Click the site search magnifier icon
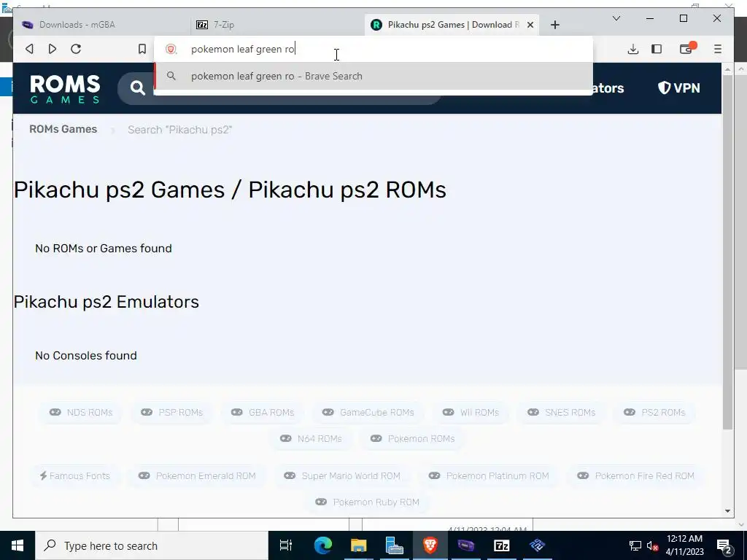Image resolution: width=747 pixels, height=560 pixels. point(138,88)
